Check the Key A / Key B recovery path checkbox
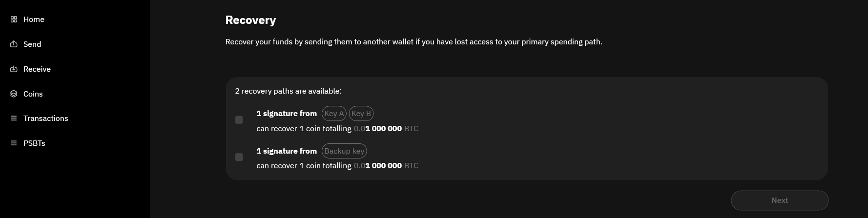 239,120
